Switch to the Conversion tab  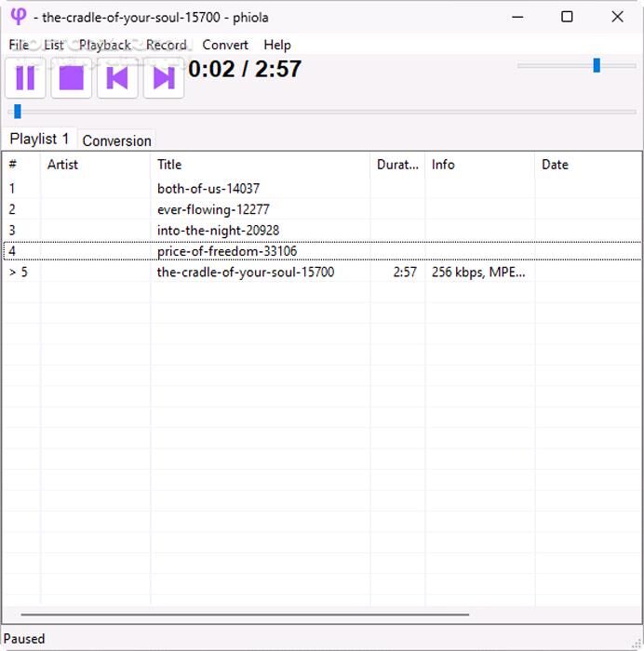[116, 140]
